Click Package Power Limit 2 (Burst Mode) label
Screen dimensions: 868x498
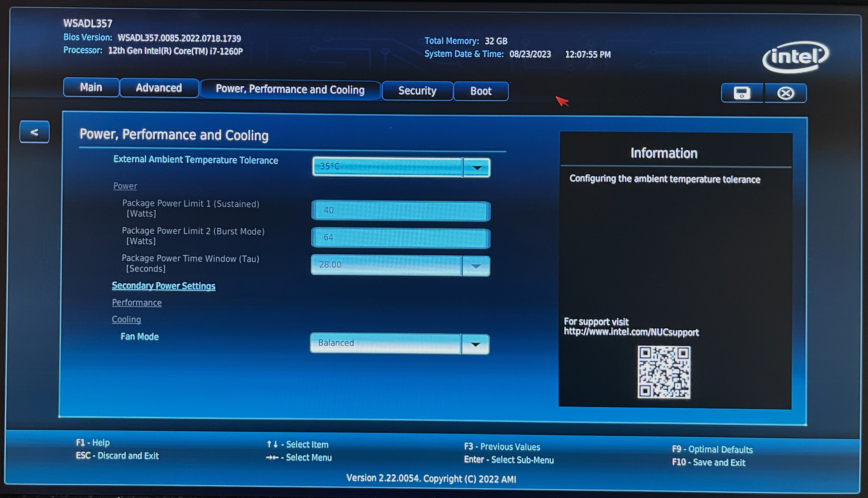(x=193, y=236)
